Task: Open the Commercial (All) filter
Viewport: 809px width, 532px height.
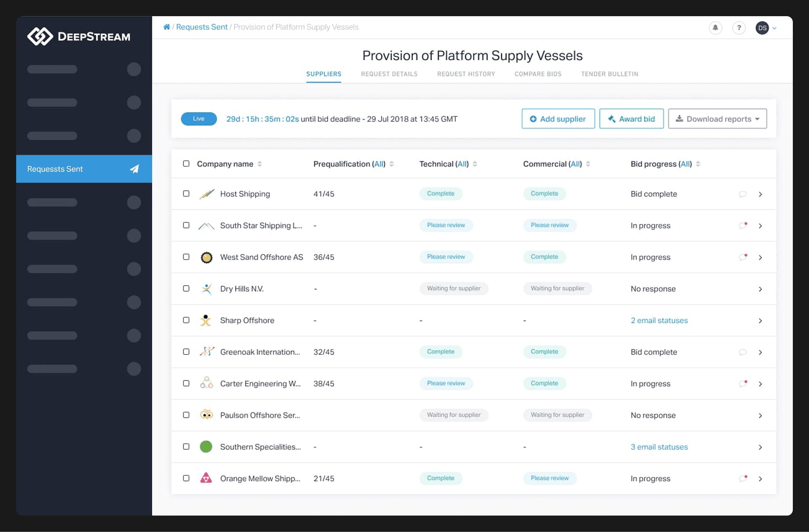Action: (x=575, y=164)
